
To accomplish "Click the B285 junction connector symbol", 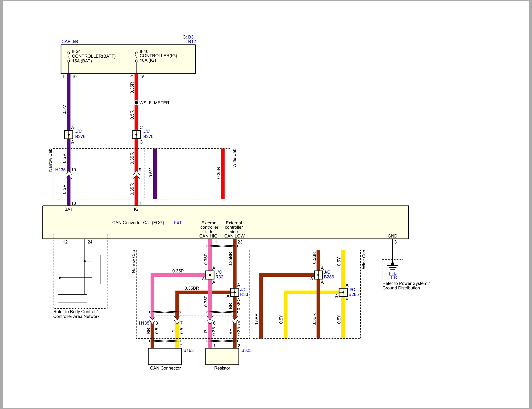I will point(343,293).
